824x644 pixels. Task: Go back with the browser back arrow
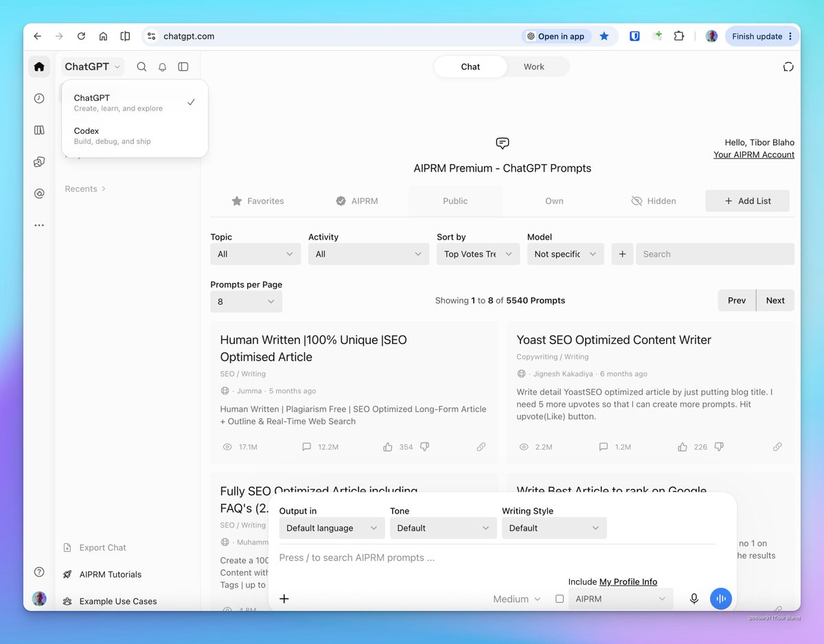(37, 36)
